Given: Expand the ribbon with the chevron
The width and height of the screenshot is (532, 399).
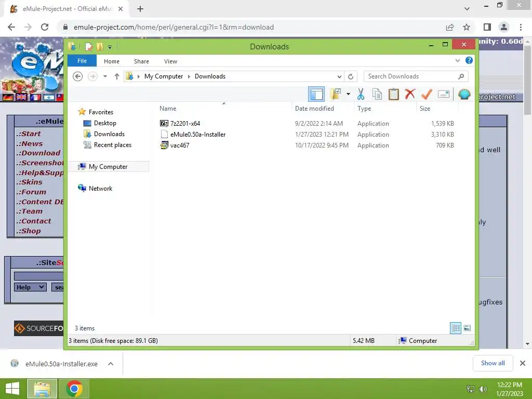Looking at the screenshot, I should point(457,61).
